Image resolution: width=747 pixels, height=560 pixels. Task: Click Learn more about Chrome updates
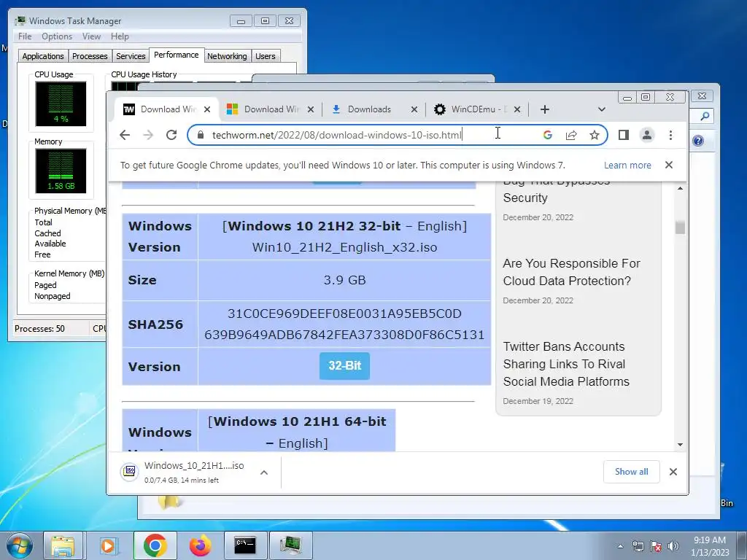(627, 166)
